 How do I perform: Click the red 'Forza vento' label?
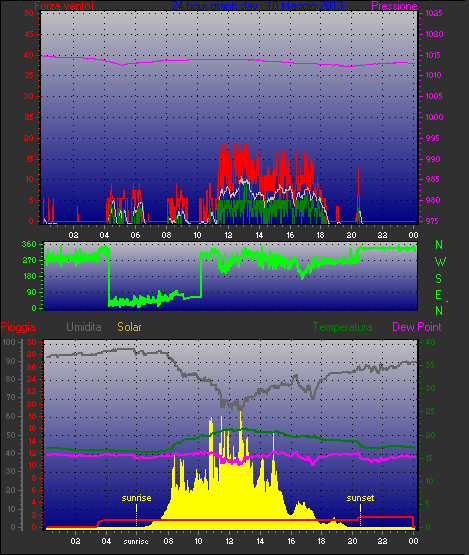[64, 6]
